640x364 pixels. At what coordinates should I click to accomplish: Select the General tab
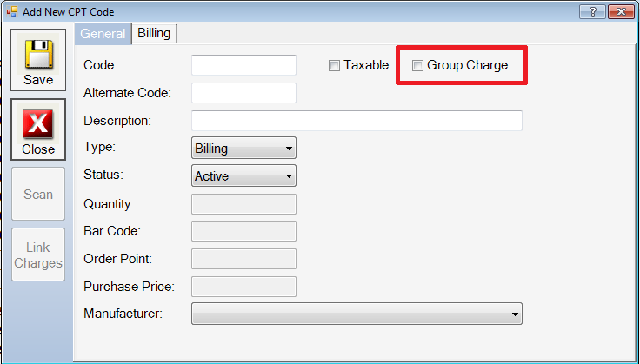(103, 33)
